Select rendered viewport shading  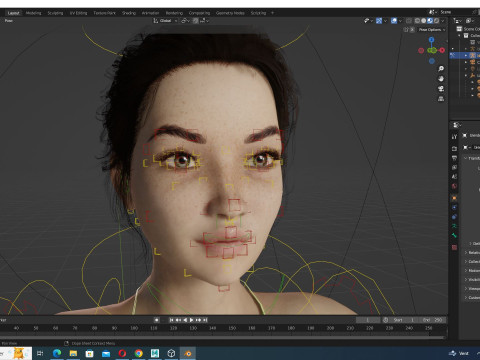point(436,21)
